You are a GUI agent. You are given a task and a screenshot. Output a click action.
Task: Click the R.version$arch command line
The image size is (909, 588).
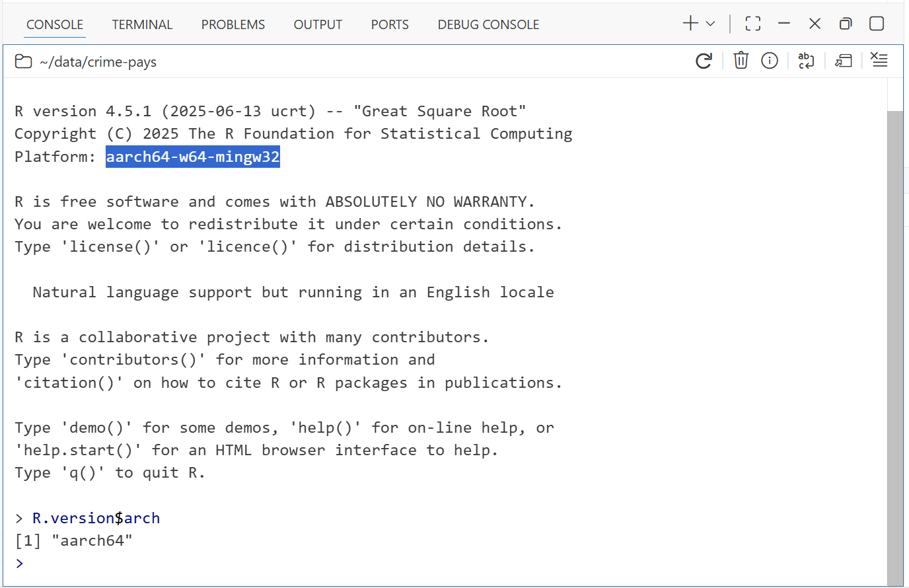point(96,518)
